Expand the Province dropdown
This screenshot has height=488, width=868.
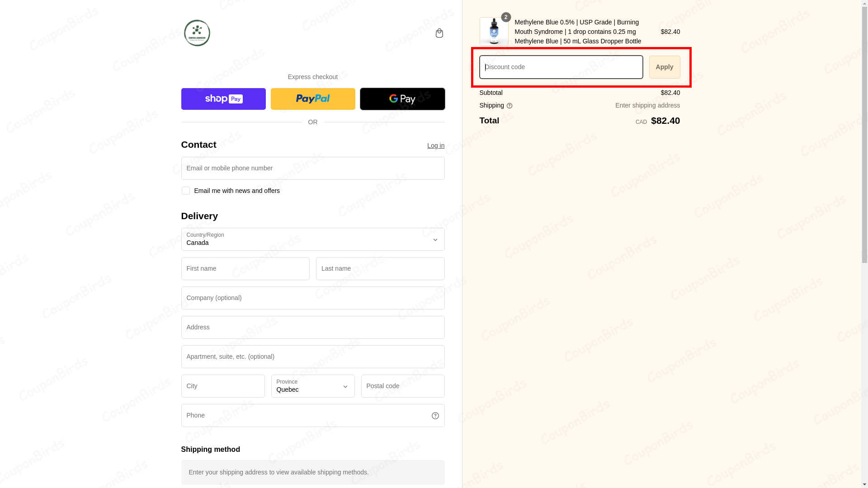pyautogui.click(x=313, y=386)
